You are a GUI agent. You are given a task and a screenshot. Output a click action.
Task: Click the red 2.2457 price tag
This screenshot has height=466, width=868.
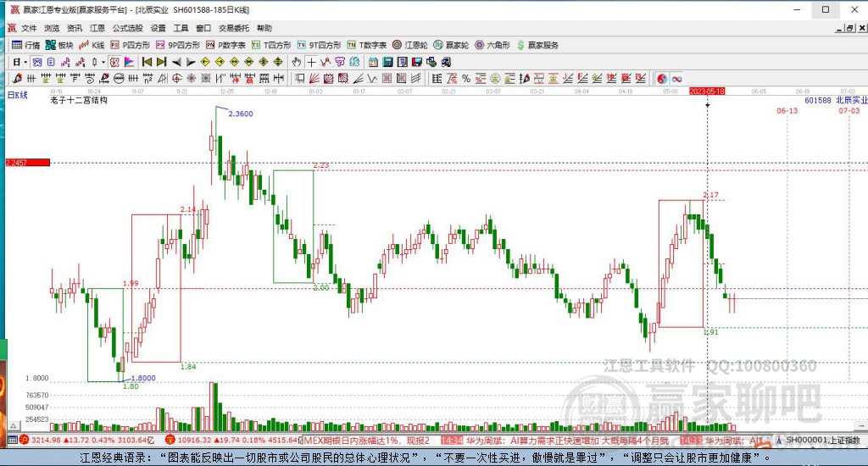[x=28, y=163]
